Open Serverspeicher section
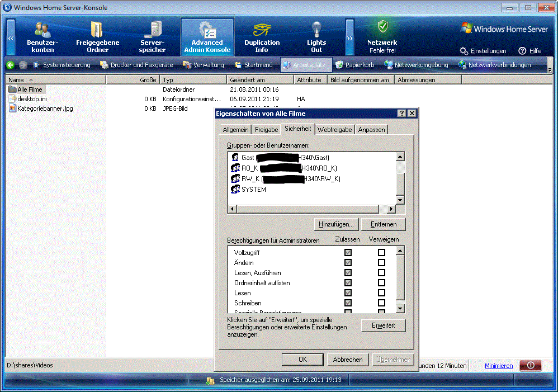 (152, 37)
